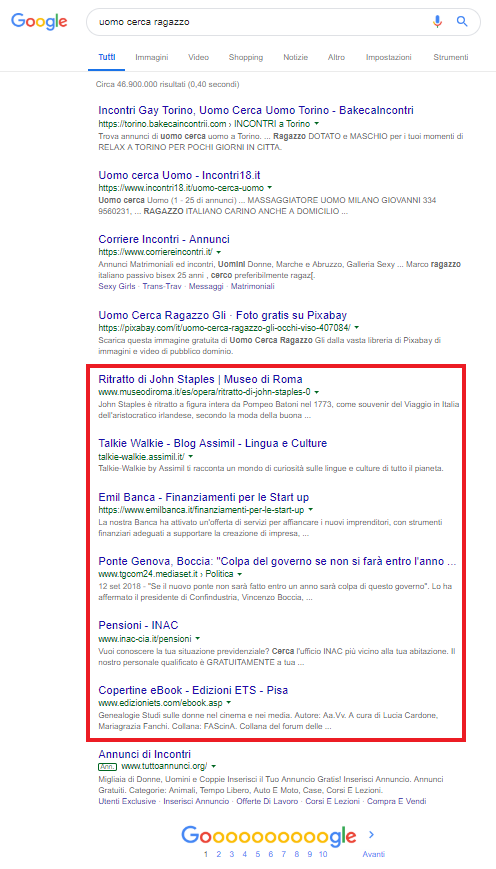Open the Shopping tab
Image resolution: width=496 pixels, height=869 pixels.
(x=246, y=57)
